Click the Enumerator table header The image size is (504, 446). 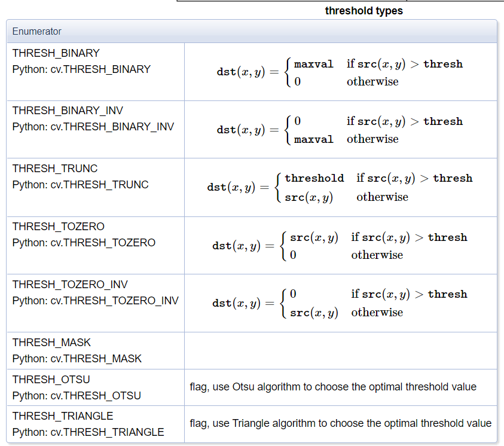pyautogui.click(x=37, y=31)
